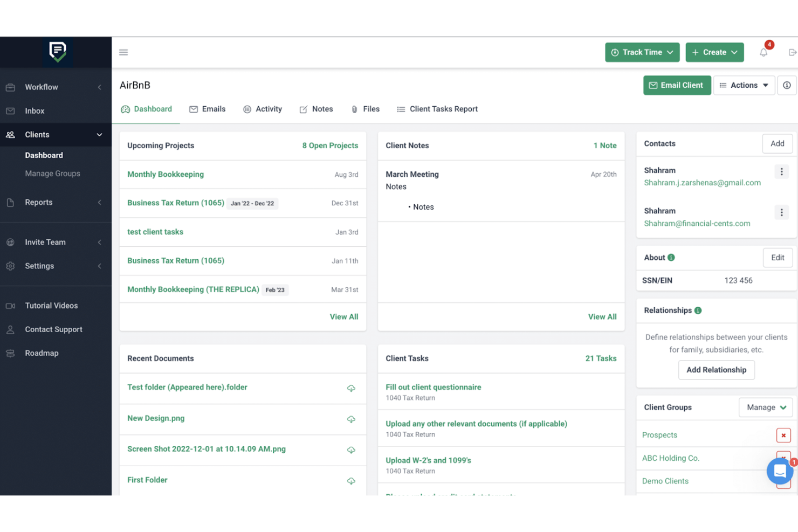
Task: Click the hamburger menu icon
Action: tap(123, 52)
